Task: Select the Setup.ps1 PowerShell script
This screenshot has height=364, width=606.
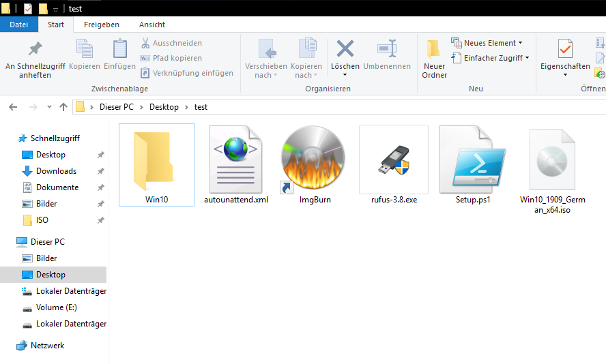Action: (x=473, y=165)
